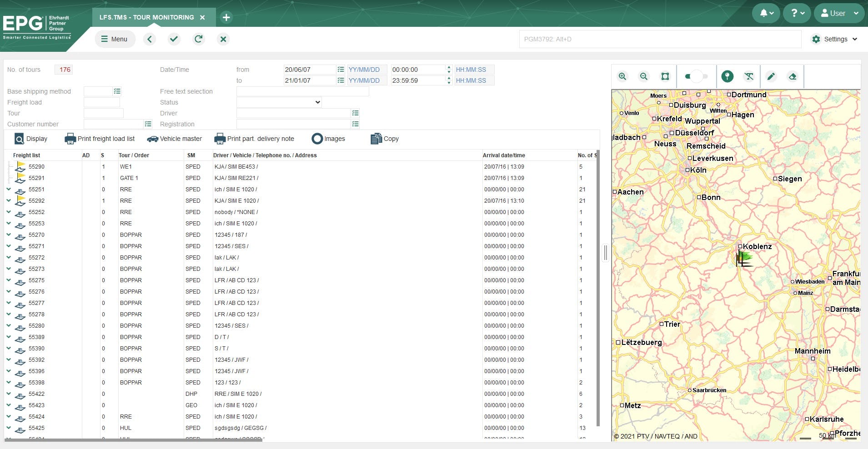Increase the start time using the stepper
868x449 pixels.
pos(448,67)
